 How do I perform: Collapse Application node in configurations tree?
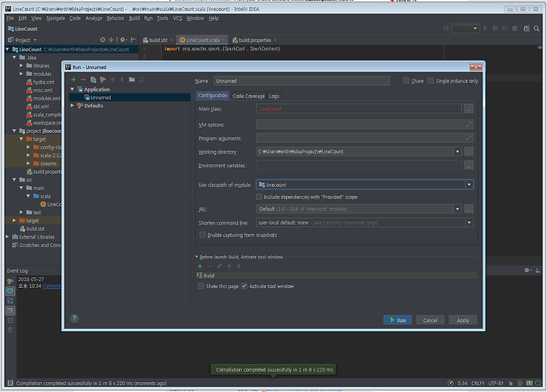click(72, 90)
